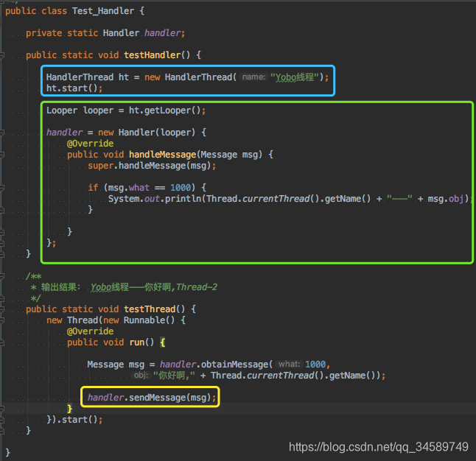
Task: Collapse the testThread() method fold marker
Action: coord(1,309)
